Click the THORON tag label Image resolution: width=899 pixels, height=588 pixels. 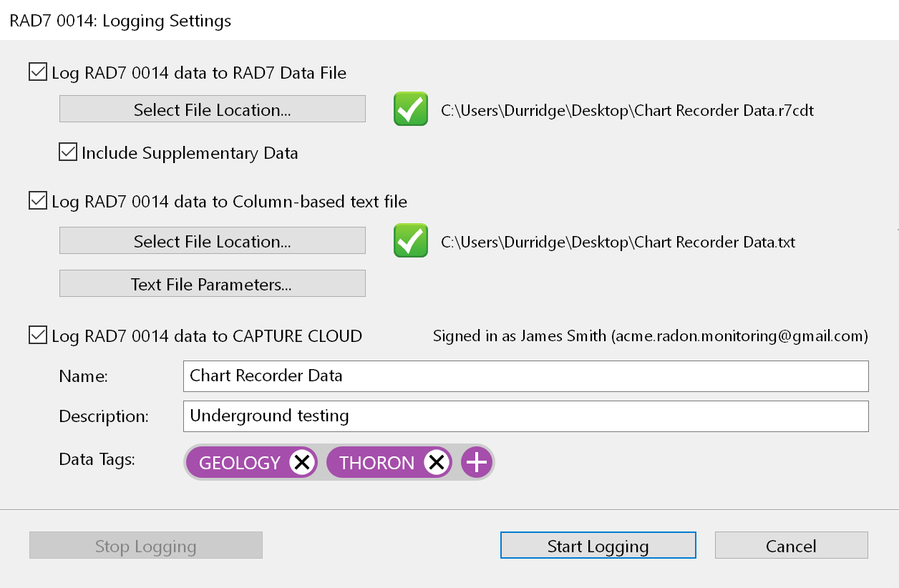pos(377,463)
